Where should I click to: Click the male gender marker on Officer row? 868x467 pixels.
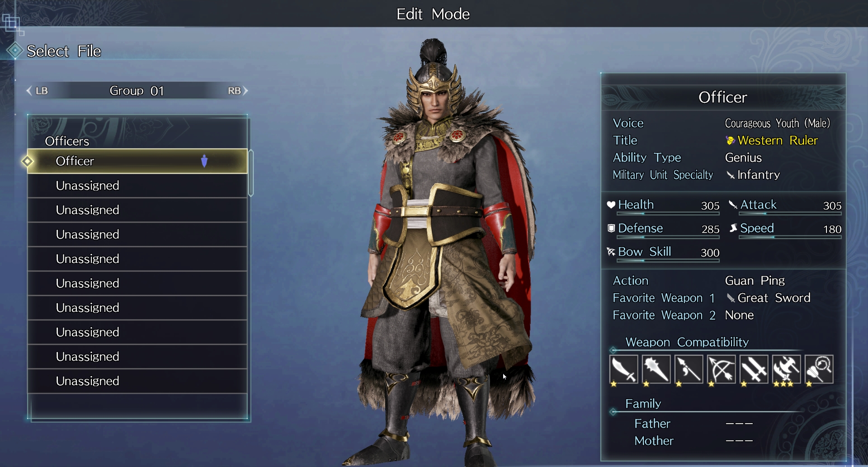[204, 161]
